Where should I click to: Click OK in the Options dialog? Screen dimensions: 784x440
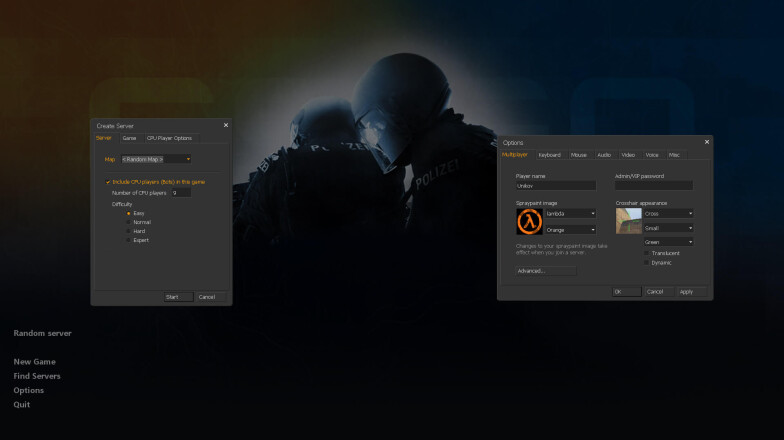click(x=626, y=292)
